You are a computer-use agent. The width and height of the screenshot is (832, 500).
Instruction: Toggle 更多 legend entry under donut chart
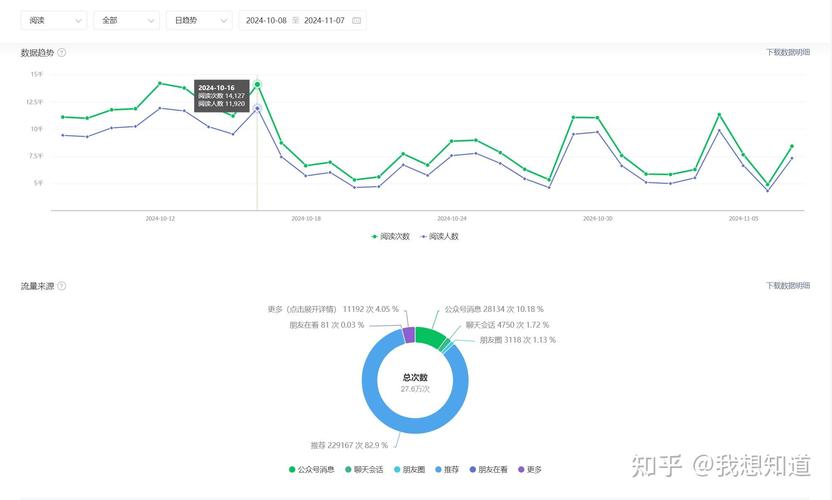(528, 469)
